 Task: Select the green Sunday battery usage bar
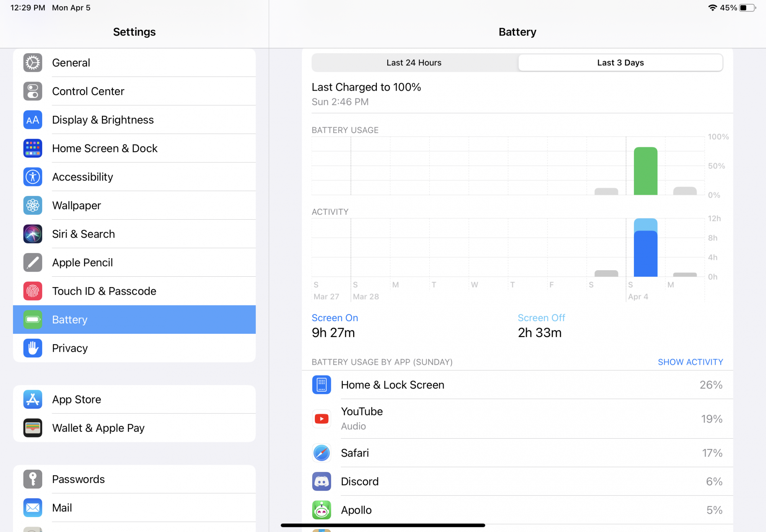pyautogui.click(x=645, y=171)
